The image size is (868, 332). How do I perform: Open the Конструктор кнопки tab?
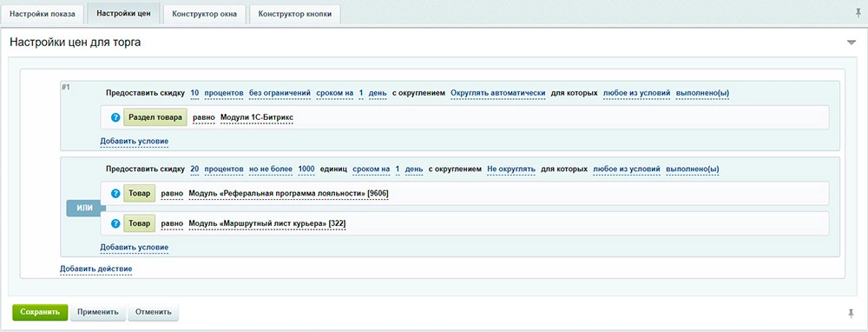(295, 15)
